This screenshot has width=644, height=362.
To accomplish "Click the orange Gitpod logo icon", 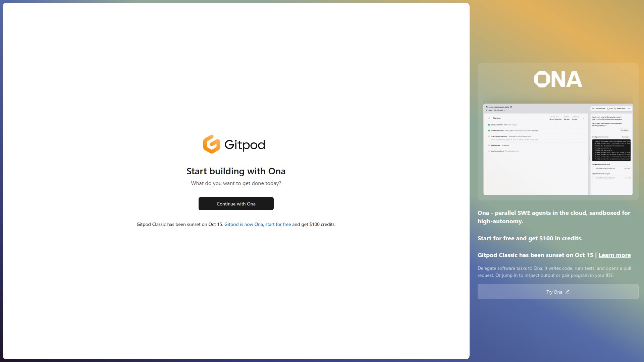I will click(212, 144).
